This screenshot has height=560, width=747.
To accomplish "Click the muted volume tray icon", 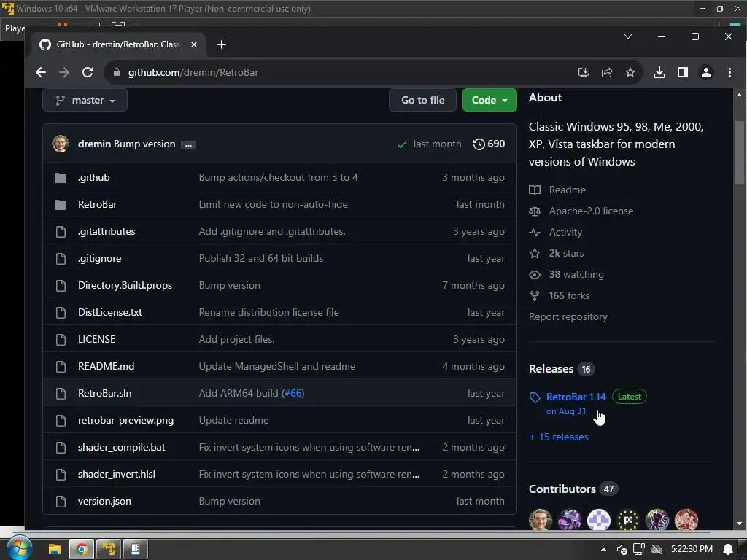I will [x=622, y=550].
